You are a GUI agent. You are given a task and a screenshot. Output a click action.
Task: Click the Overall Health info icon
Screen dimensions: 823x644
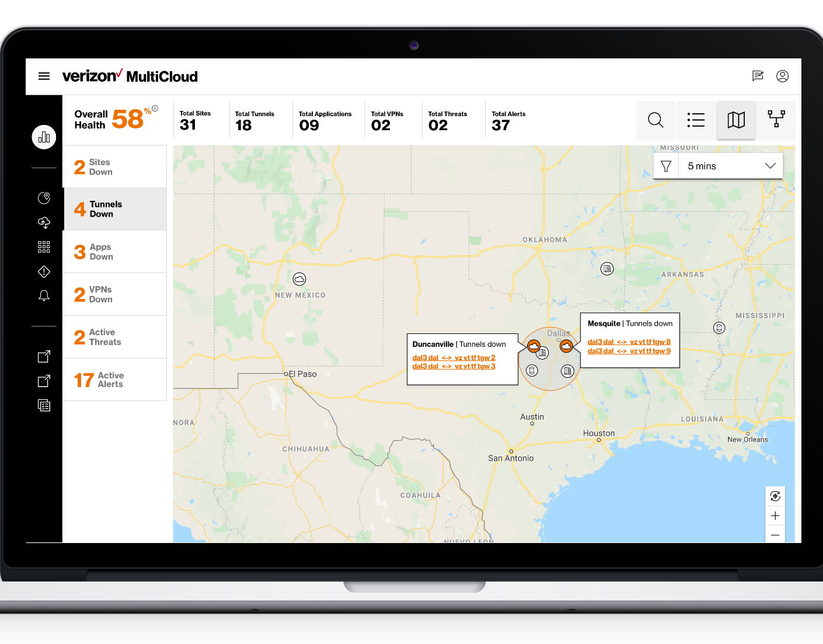coord(155,109)
